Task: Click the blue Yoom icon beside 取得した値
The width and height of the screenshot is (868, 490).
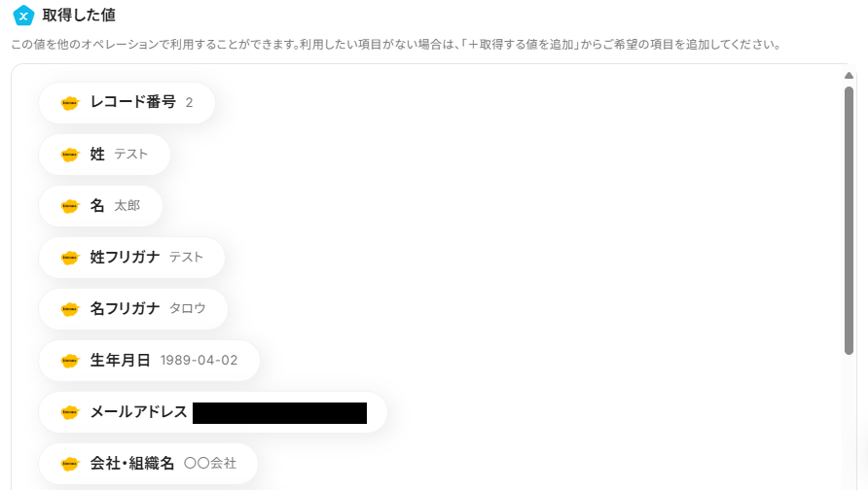Action: (x=23, y=16)
